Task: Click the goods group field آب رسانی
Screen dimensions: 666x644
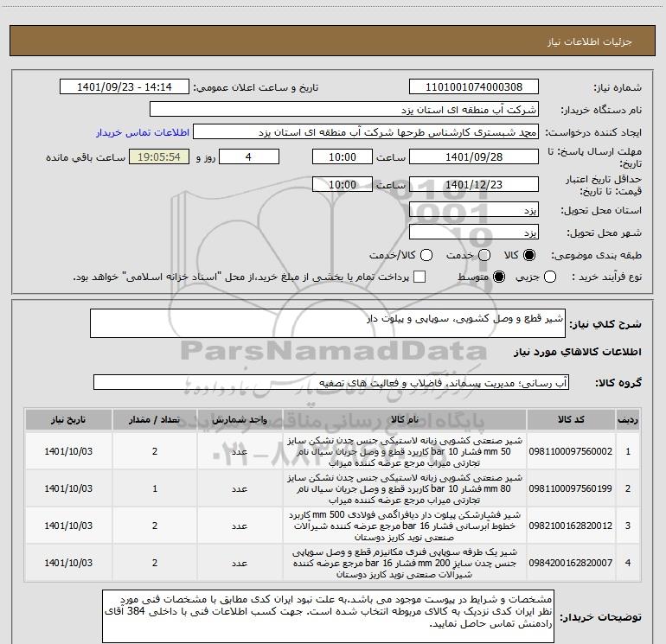Action: point(331,382)
